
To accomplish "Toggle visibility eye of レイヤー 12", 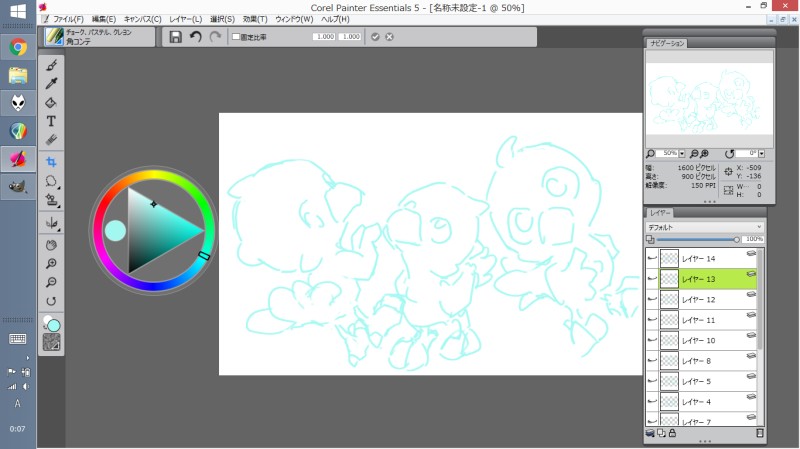I will [x=652, y=300].
